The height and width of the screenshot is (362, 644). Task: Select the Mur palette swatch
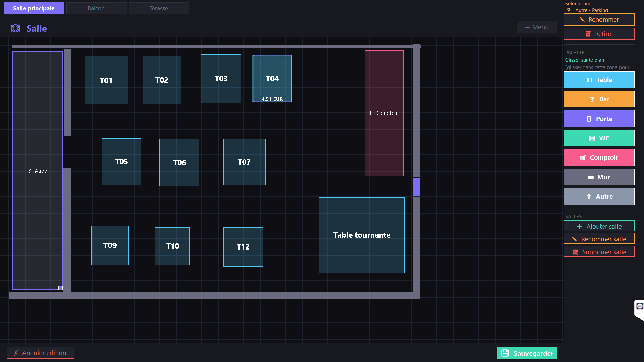[x=599, y=177]
